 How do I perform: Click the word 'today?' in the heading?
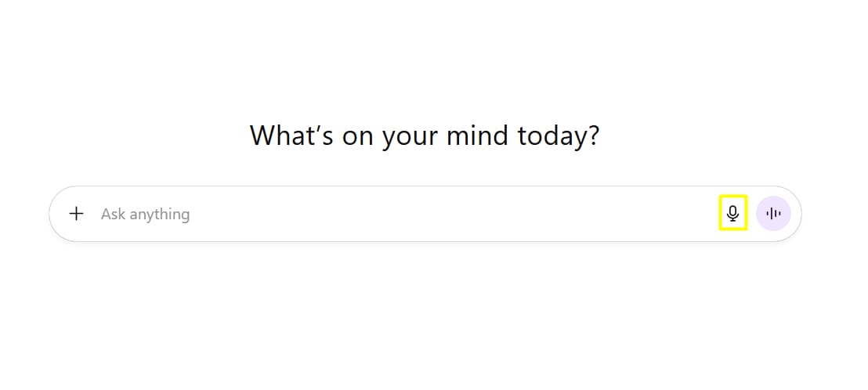[559, 136]
